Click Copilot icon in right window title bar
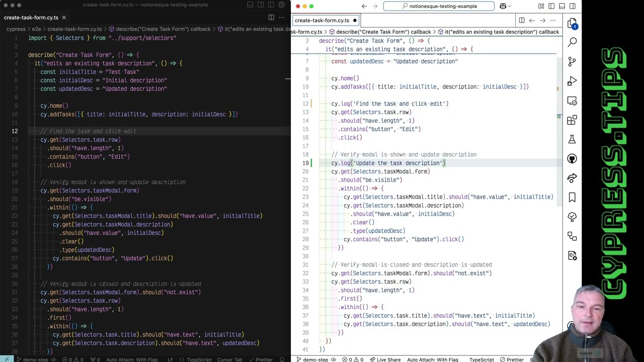This screenshot has height=362, width=644. [x=503, y=6]
